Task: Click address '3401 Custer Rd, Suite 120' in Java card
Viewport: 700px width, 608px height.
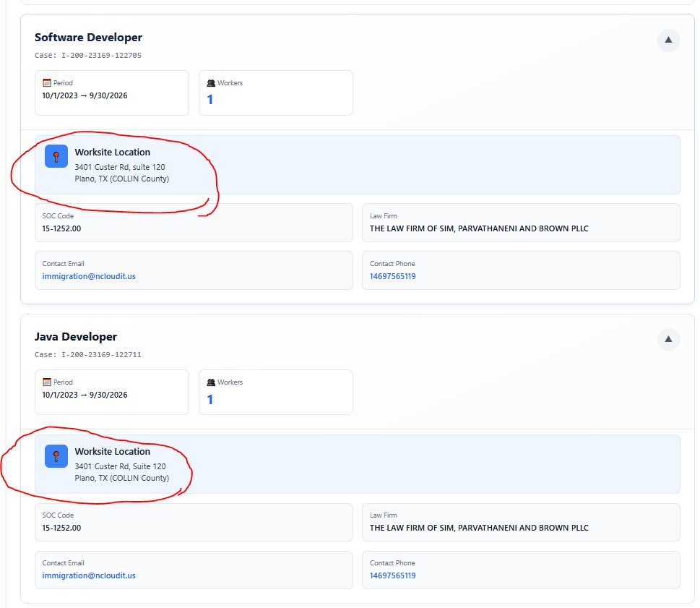Action: pos(120,466)
